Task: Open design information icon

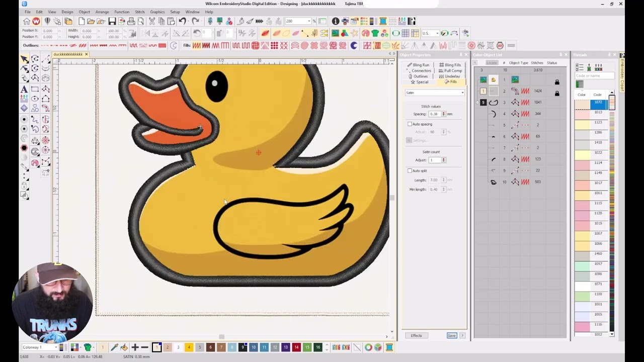Action: coord(336,21)
